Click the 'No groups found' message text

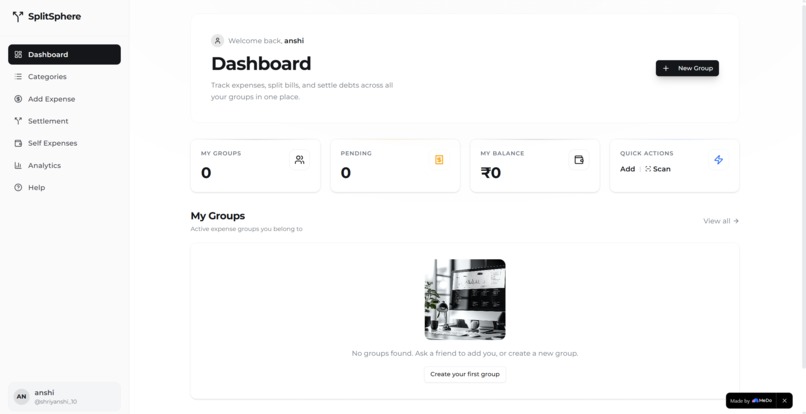(465, 354)
